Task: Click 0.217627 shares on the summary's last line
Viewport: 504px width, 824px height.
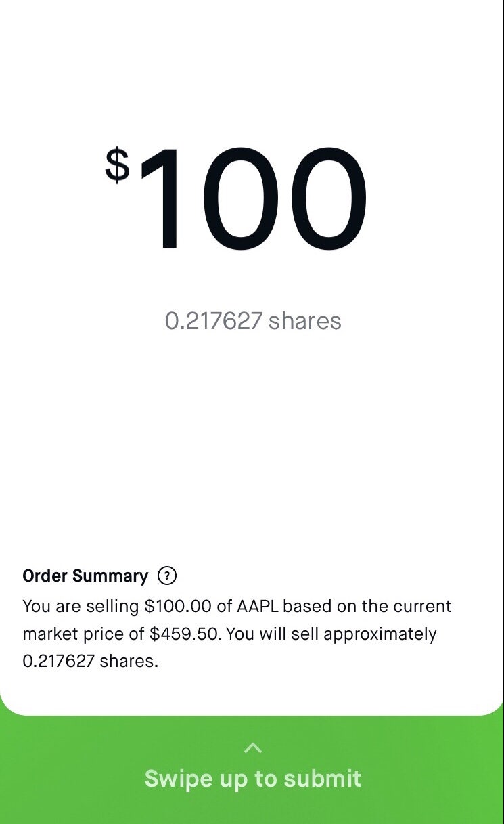Action: coord(90,662)
